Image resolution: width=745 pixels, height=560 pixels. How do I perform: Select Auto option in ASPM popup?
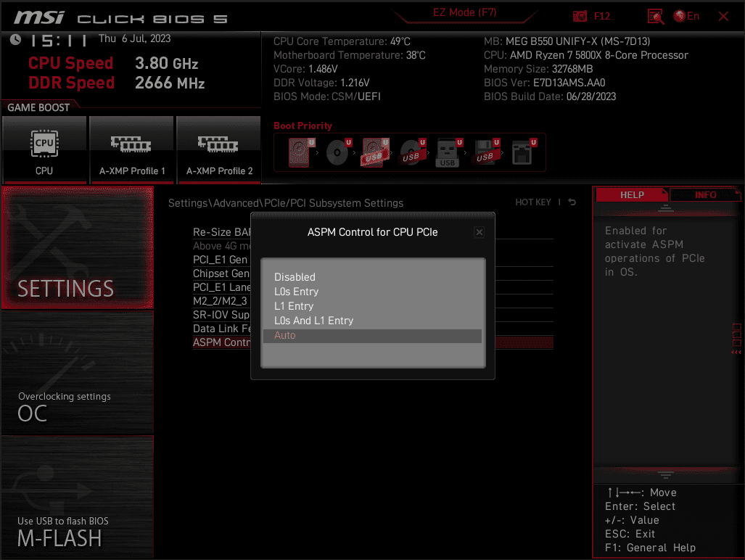coord(372,335)
